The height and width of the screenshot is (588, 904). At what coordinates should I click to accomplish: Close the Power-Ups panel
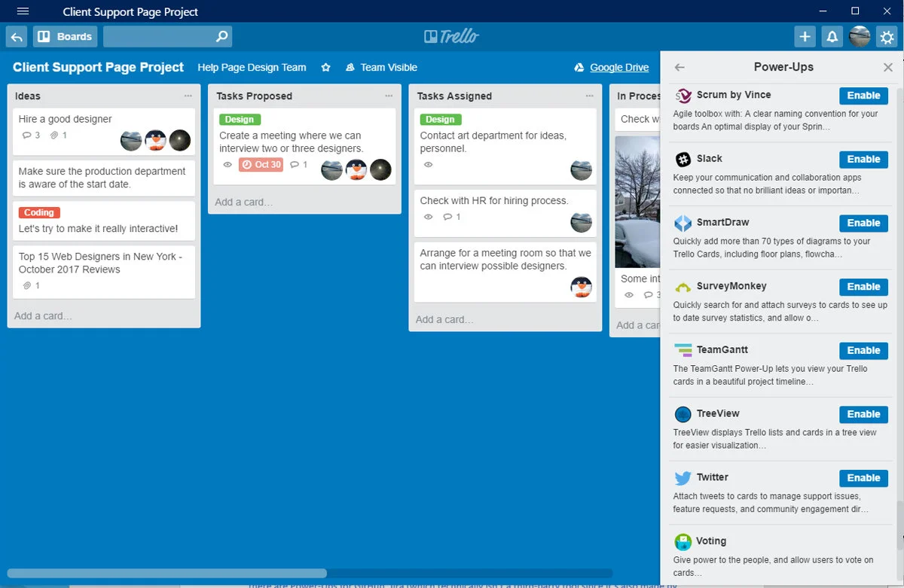[887, 67]
